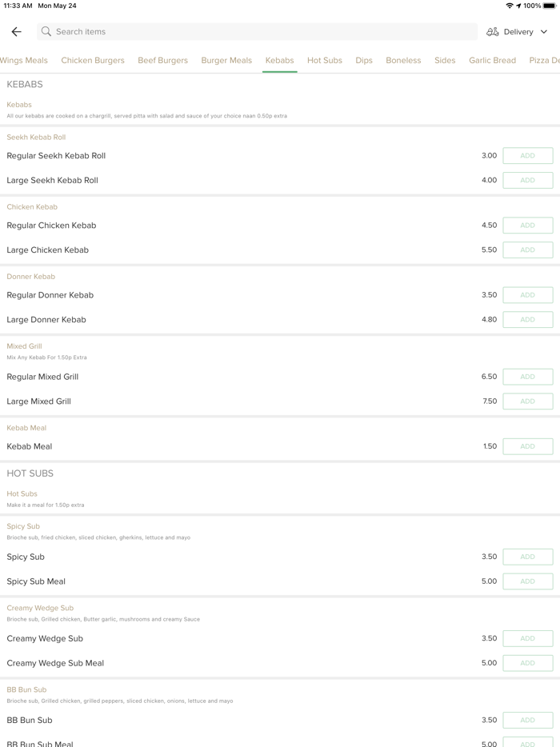Image resolution: width=560 pixels, height=747 pixels.
Task: Tap the delivery scooter icon
Action: pos(493,32)
